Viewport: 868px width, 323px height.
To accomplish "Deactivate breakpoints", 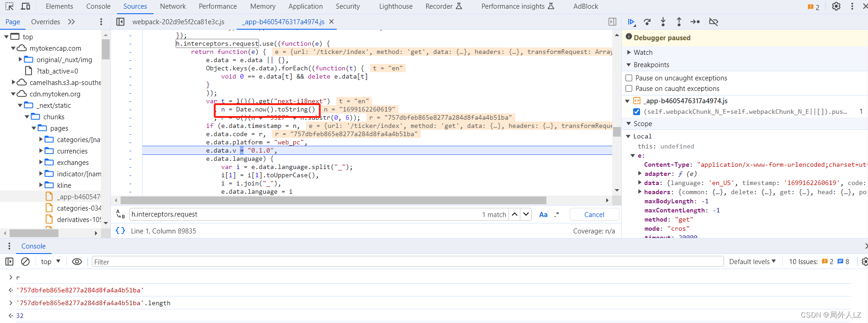I will pos(714,22).
